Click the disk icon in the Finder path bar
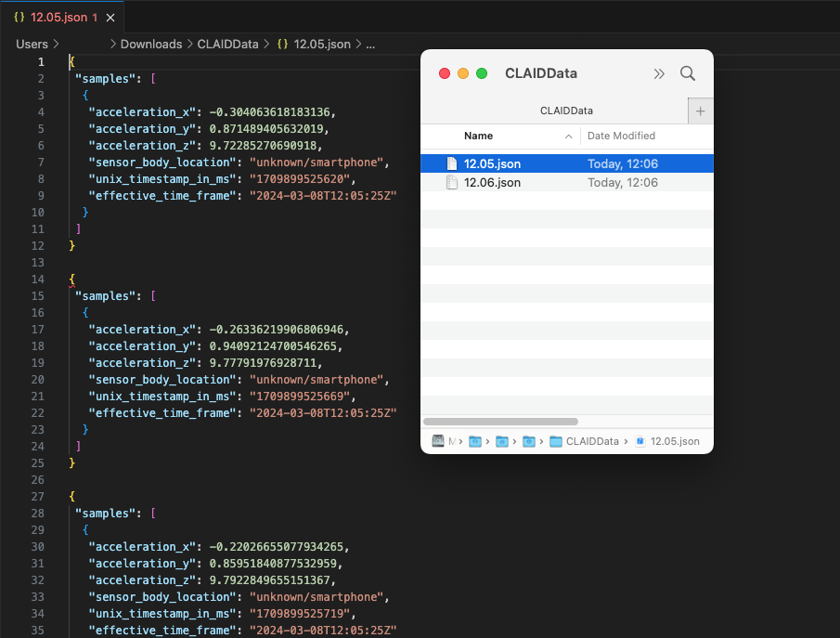The width and height of the screenshot is (840, 638). (x=438, y=441)
